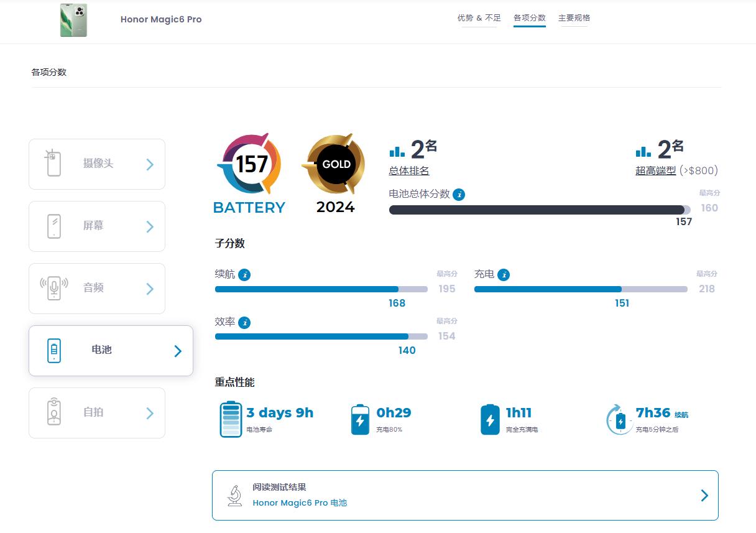Open the screen (屏幕) score card
This screenshot has width=756, height=533.
(x=97, y=226)
